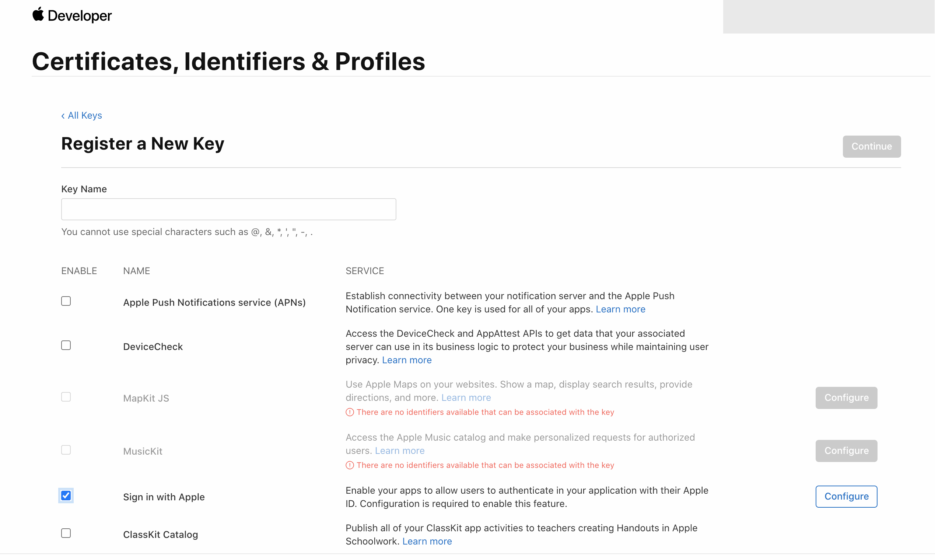Tick the MapKit JS checkbox
935x560 pixels.
tap(66, 397)
